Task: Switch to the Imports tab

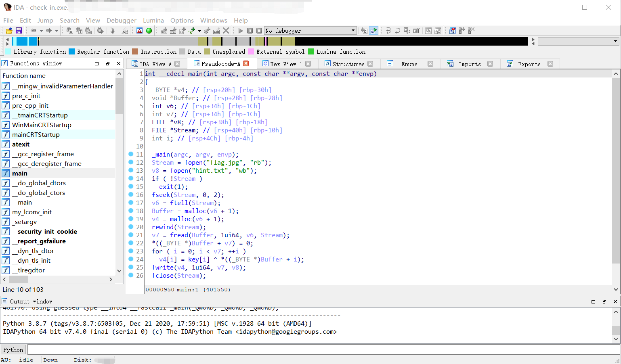Action: 469,64
